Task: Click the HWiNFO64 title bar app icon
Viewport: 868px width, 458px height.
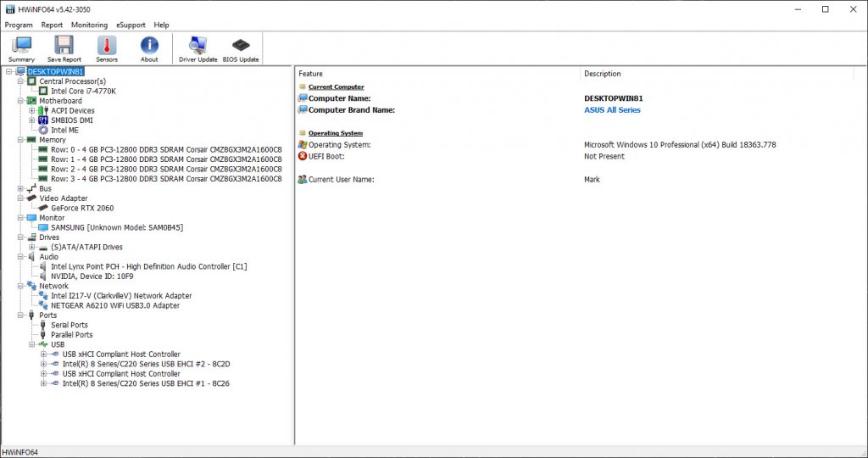Action: [x=10, y=9]
